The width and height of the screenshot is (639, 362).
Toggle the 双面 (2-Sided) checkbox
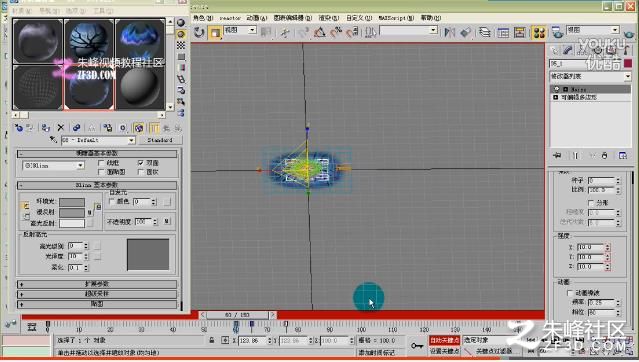click(x=141, y=163)
